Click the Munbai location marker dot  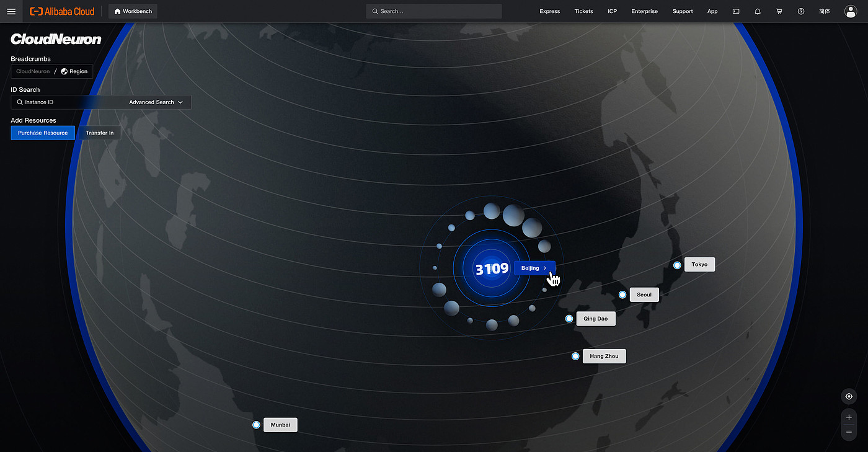[x=256, y=425]
